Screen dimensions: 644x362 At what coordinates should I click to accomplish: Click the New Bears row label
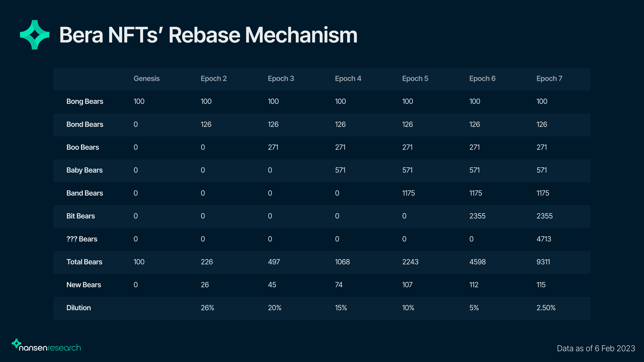(x=84, y=285)
